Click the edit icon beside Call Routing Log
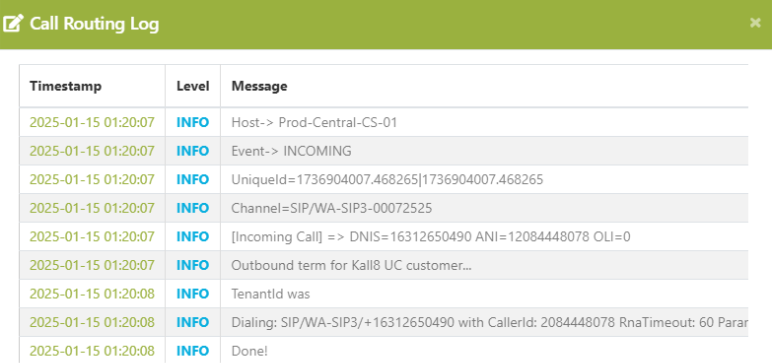Screen dimensions: 772x363 click(13, 23)
